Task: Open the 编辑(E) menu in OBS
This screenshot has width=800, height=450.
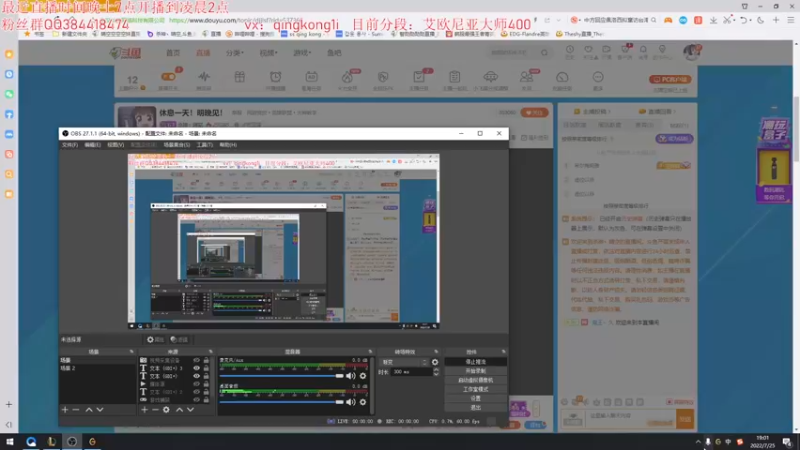Action: 92,145
